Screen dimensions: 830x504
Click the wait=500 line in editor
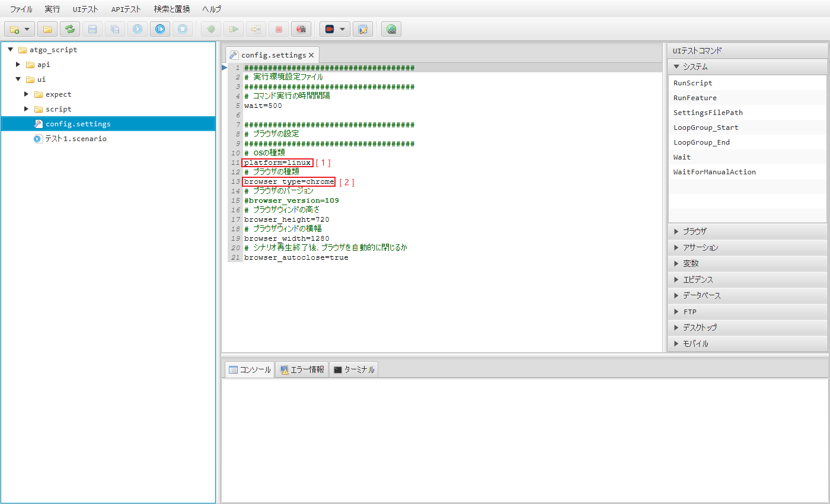263,106
